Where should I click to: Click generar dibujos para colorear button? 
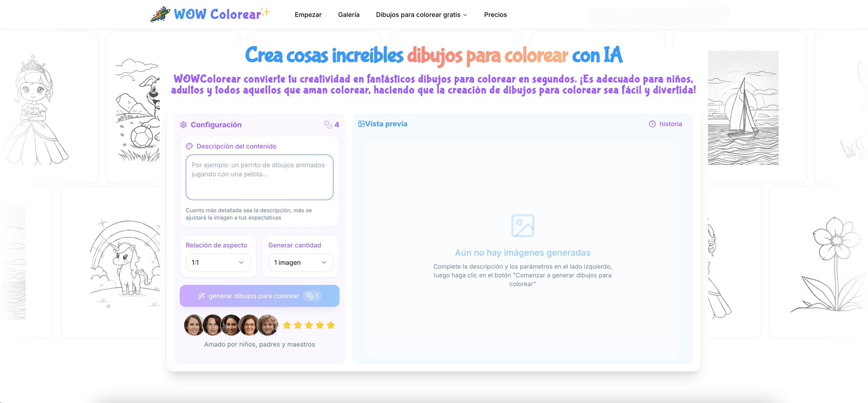tap(259, 296)
